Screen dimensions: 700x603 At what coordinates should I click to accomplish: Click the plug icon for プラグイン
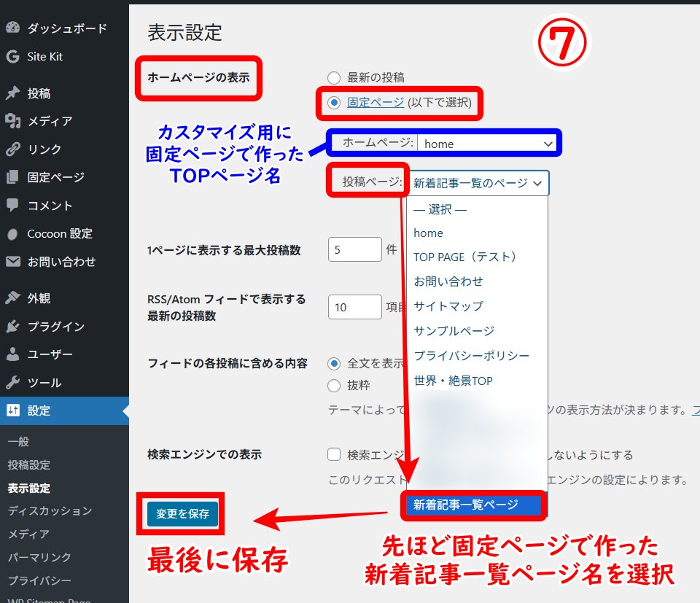click(12, 327)
